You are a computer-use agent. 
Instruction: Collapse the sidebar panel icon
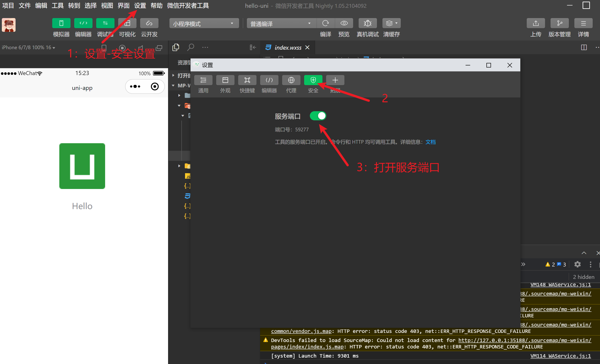[x=253, y=47]
